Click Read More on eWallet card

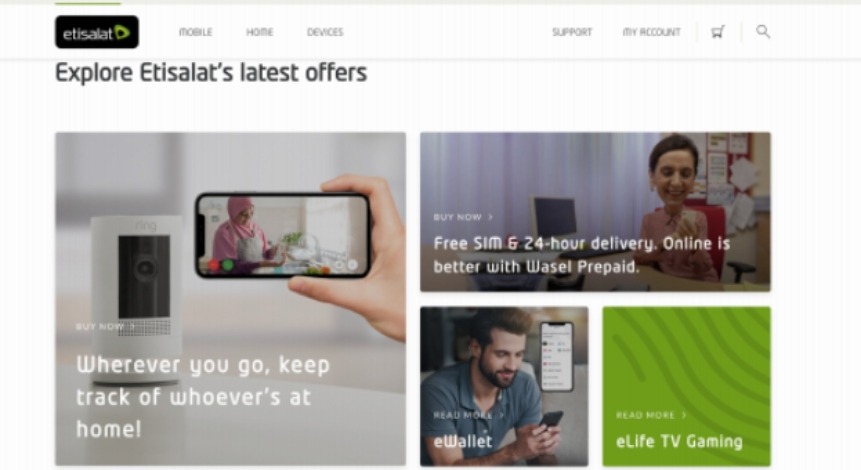463,415
